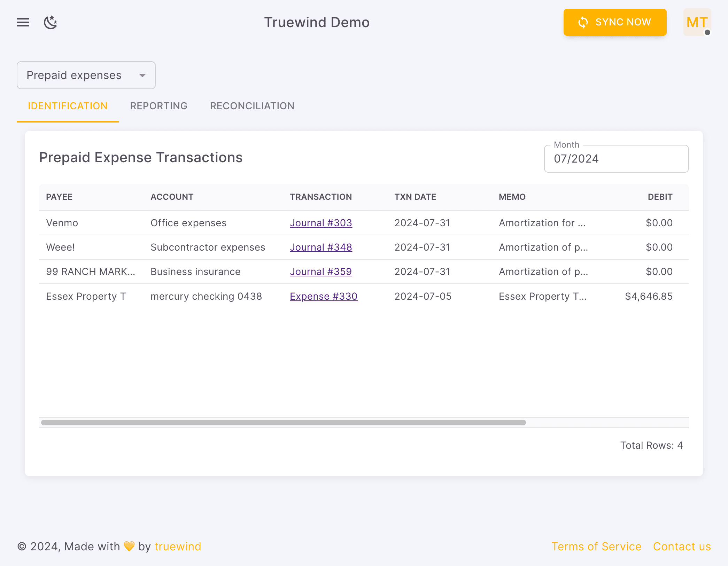Open the Month field showing 07/2024
Screen dimensions: 728x566
pos(616,159)
